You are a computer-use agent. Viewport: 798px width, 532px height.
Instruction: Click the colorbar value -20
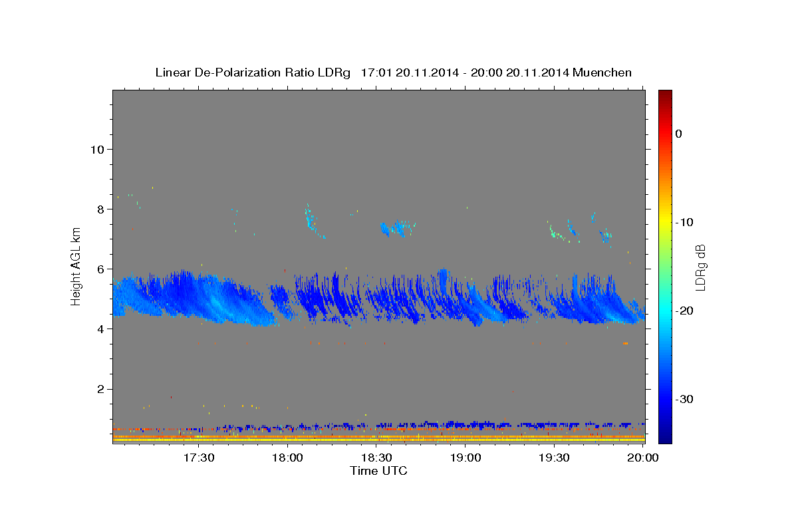684,311
